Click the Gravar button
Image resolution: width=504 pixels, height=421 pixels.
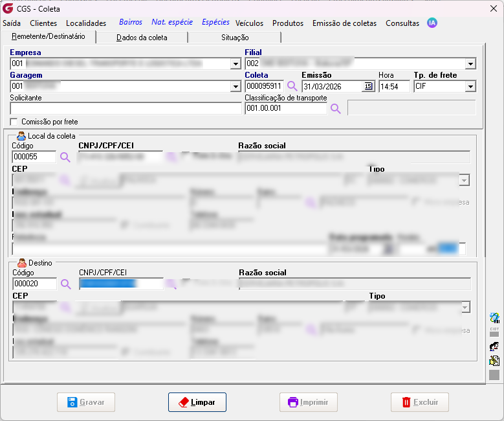pos(86,402)
